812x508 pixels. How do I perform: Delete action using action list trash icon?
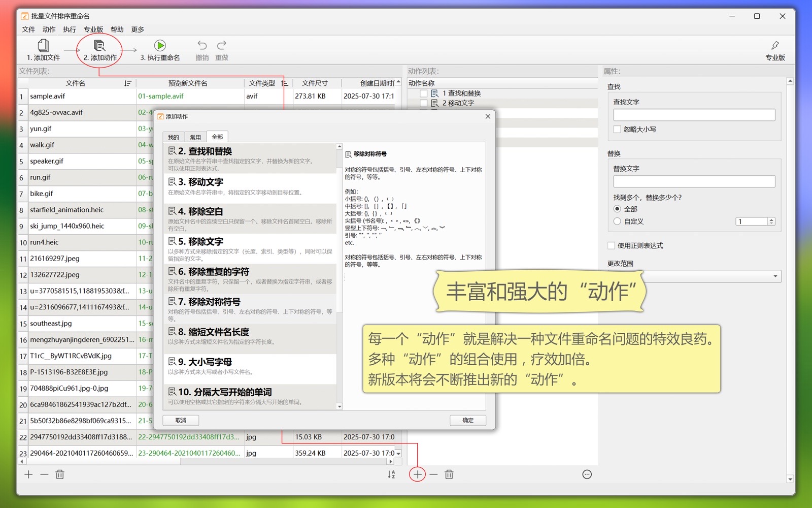(x=449, y=474)
